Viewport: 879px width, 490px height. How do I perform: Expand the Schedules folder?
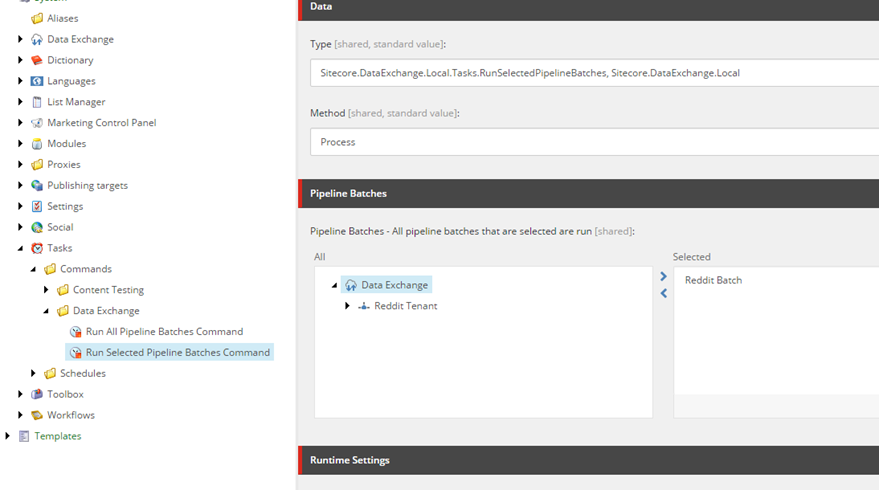click(x=34, y=373)
